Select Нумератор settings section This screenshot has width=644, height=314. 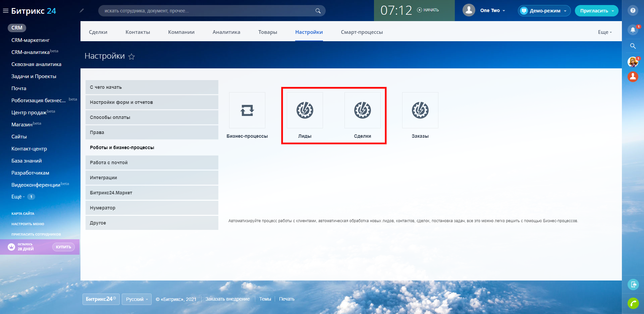coord(152,208)
